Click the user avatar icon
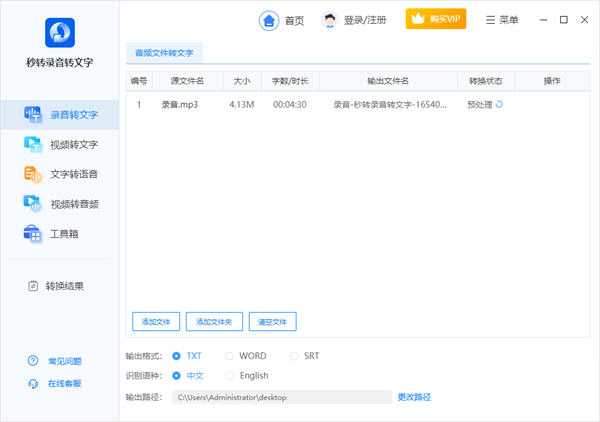600x422 pixels. 329,20
